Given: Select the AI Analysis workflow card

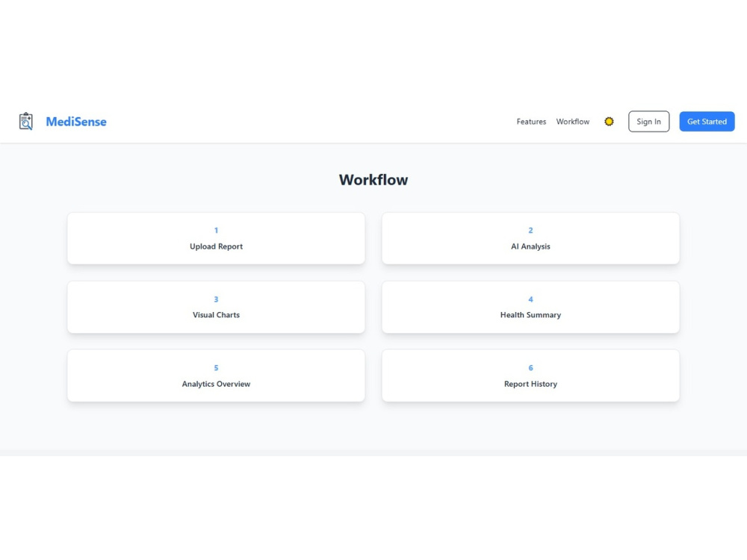Looking at the screenshot, I should pos(530,238).
